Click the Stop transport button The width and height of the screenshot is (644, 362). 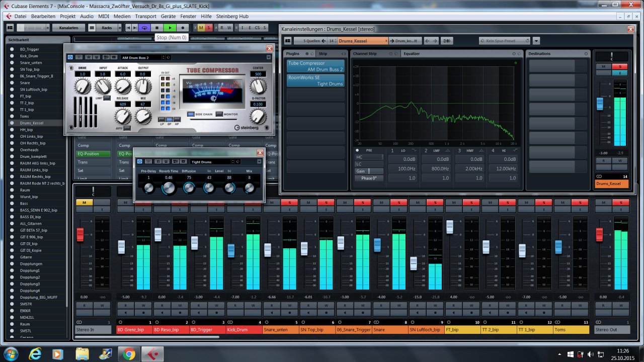157,28
